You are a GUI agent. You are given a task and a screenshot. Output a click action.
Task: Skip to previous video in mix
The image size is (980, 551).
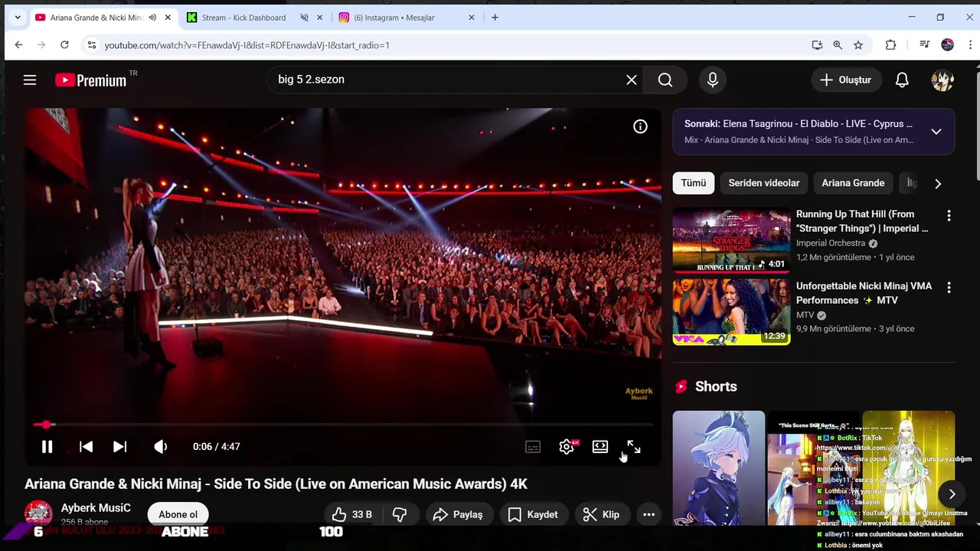86,447
